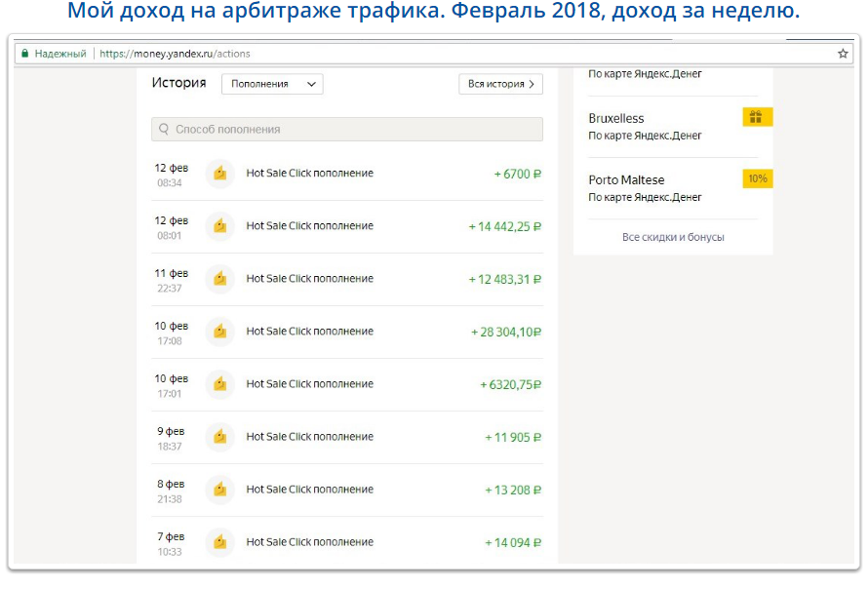Select Hot Sale Click пополнение at 18:37

pos(309,436)
